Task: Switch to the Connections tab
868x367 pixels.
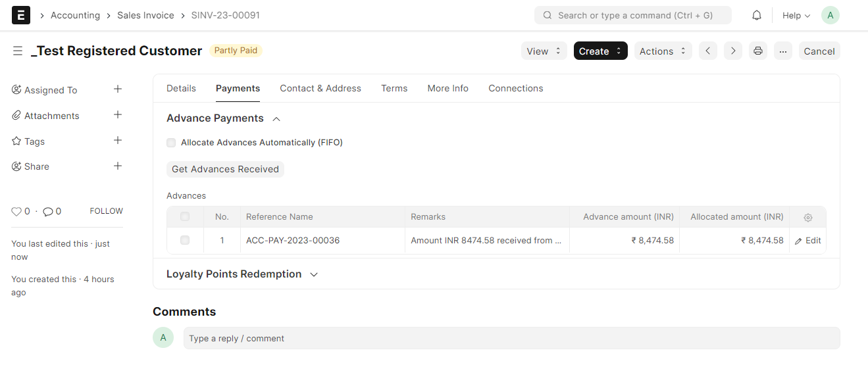Action: 516,88
